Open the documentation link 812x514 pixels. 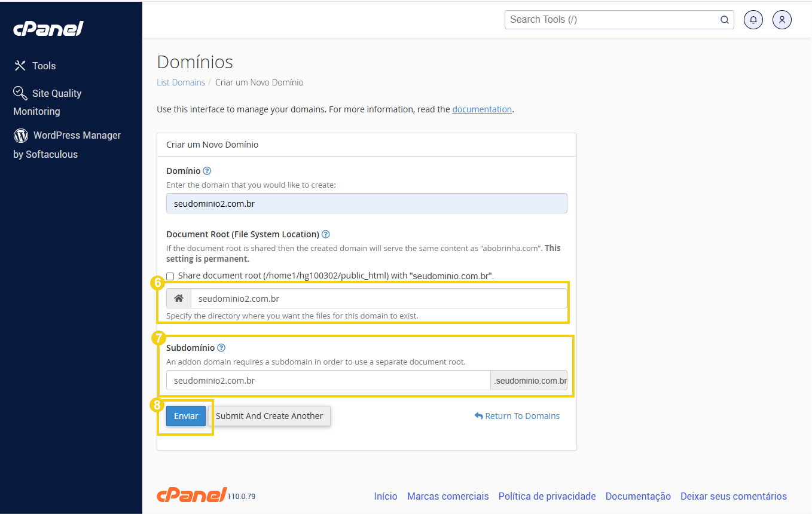482,109
